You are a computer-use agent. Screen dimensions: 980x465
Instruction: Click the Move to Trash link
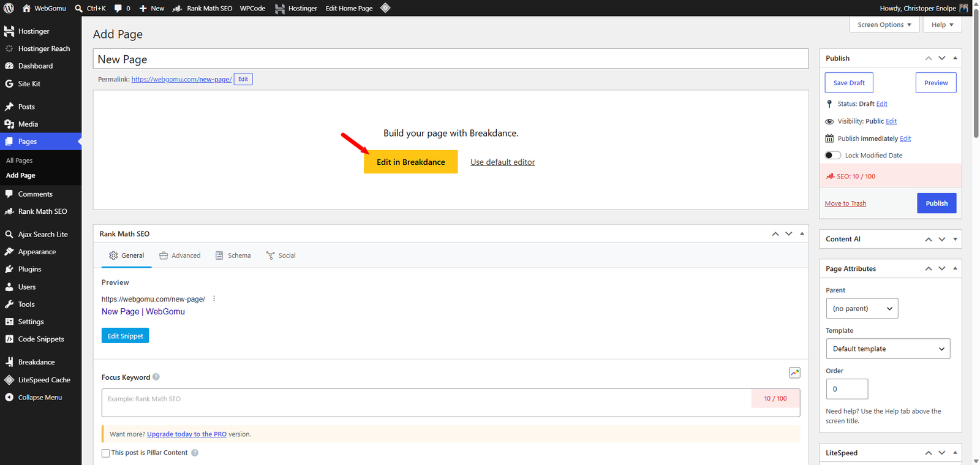coord(845,203)
